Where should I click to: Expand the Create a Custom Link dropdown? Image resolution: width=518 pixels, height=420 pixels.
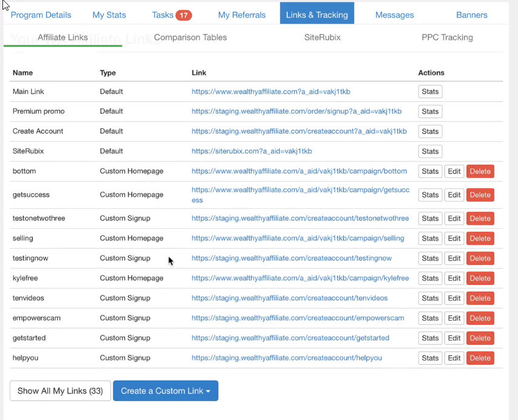(165, 390)
